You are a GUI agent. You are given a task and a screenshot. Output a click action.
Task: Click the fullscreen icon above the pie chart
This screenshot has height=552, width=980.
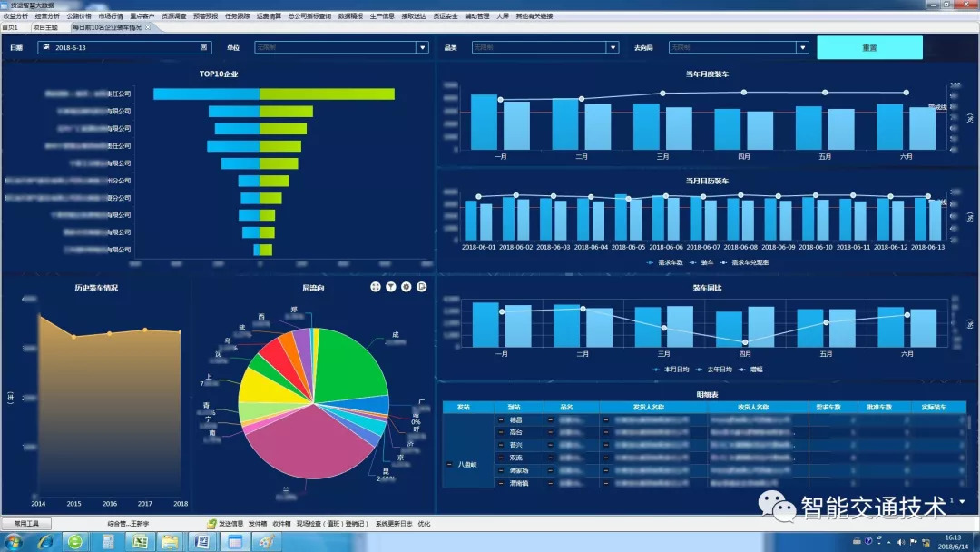[x=375, y=287]
